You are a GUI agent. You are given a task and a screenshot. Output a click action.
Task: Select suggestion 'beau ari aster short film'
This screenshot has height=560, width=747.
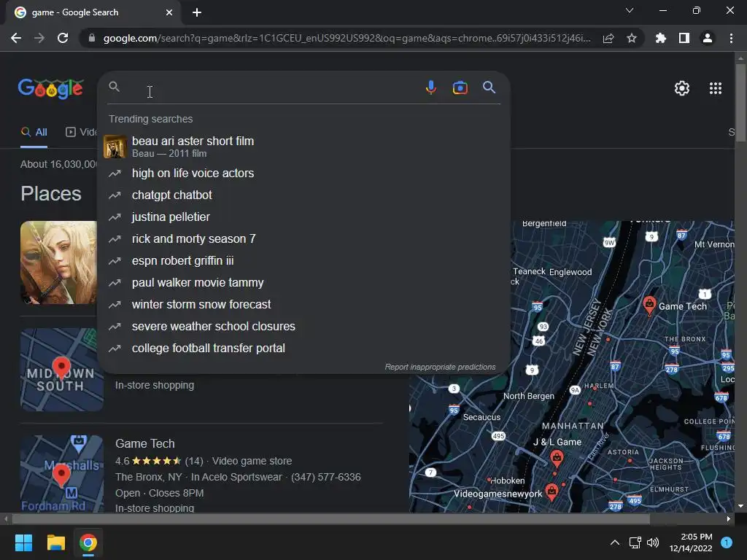pos(304,147)
